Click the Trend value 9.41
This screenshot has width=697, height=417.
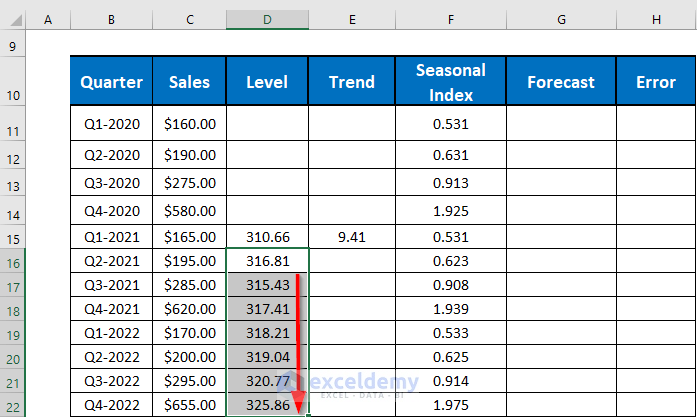tap(352, 238)
